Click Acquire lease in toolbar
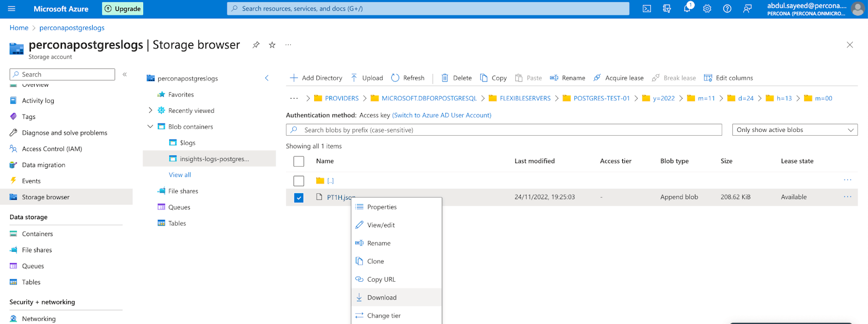Screen dimensions: 868x324 pyautogui.click(x=618, y=78)
